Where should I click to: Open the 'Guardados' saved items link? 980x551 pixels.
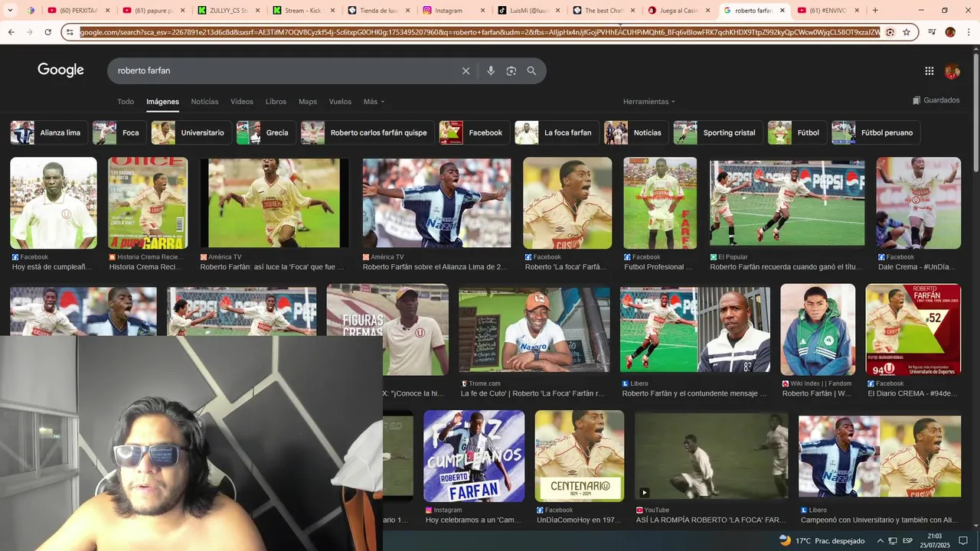click(x=936, y=100)
